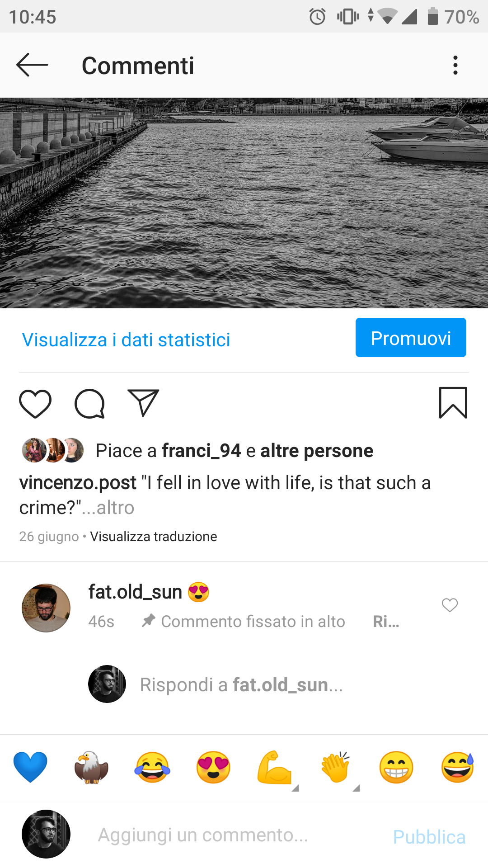Insert the heart eyes emoji
The height and width of the screenshot is (868, 488).
[x=213, y=767]
